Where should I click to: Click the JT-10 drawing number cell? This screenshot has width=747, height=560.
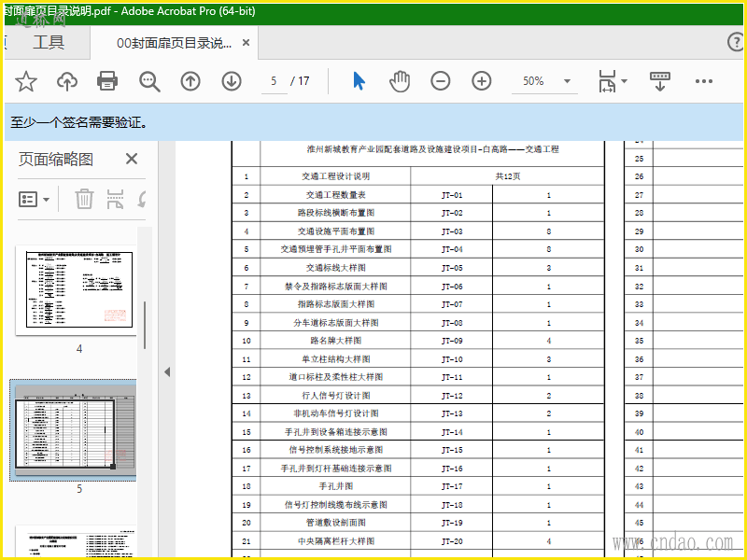[x=452, y=359]
